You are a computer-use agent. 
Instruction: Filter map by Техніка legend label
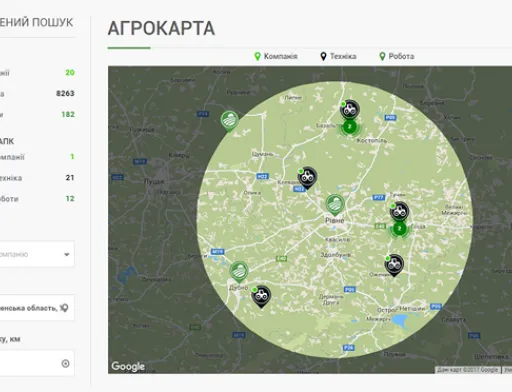343,56
